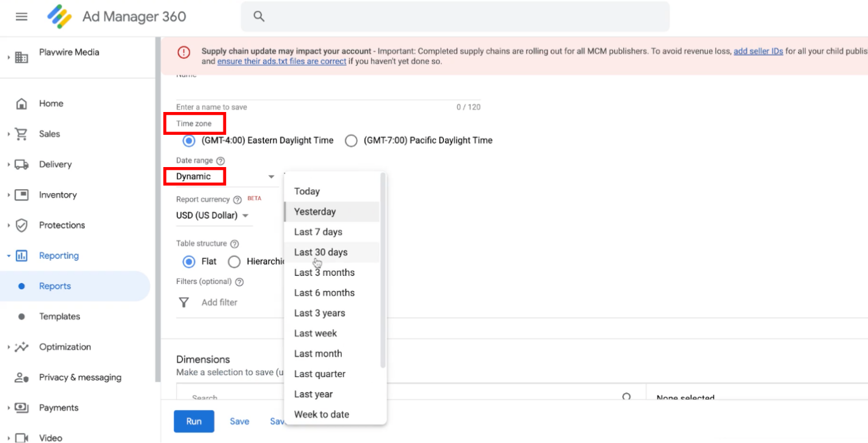Image resolution: width=868 pixels, height=443 pixels.
Task: Select the Reporting chart icon
Action: pyautogui.click(x=23, y=256)
